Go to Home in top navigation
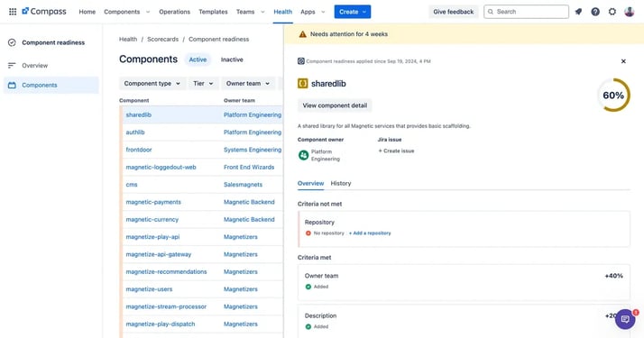 87,12
